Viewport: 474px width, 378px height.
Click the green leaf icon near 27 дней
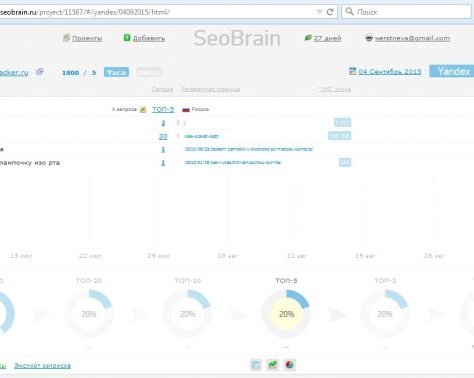click(308, 38)
